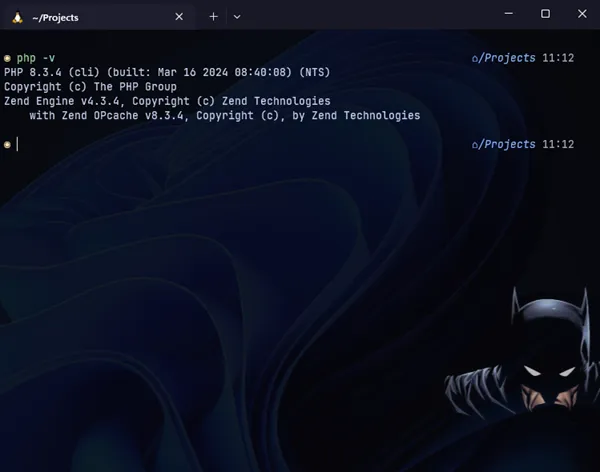Click the yellow prompt dot at the empty prompt
The height and width of the screenshot is (472, 600).
coord(7,145)
